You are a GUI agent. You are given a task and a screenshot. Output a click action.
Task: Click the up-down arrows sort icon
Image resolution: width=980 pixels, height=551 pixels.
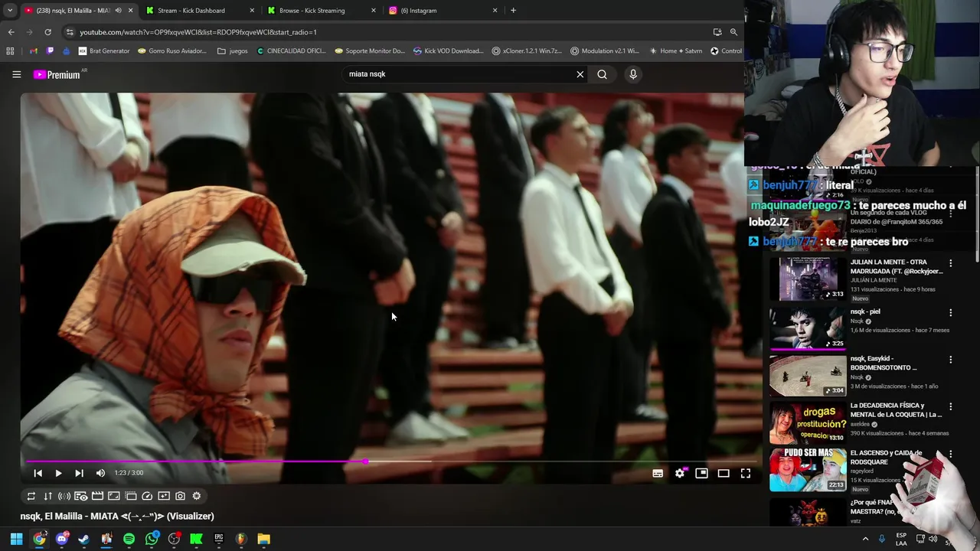[47, 496]
